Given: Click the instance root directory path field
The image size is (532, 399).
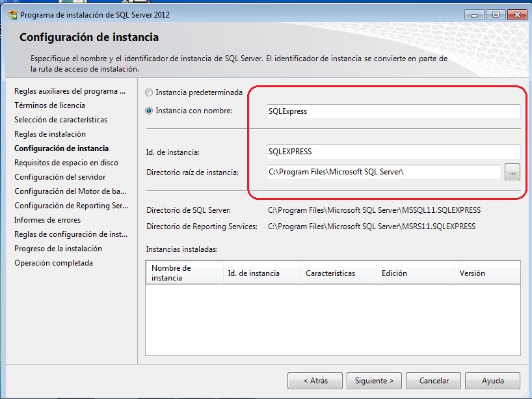Looking at the screenshot, I should pos(384,172).
